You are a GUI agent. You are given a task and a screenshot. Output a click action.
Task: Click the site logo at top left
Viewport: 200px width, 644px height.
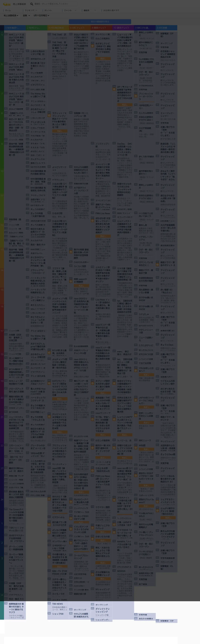pos(7,4)
